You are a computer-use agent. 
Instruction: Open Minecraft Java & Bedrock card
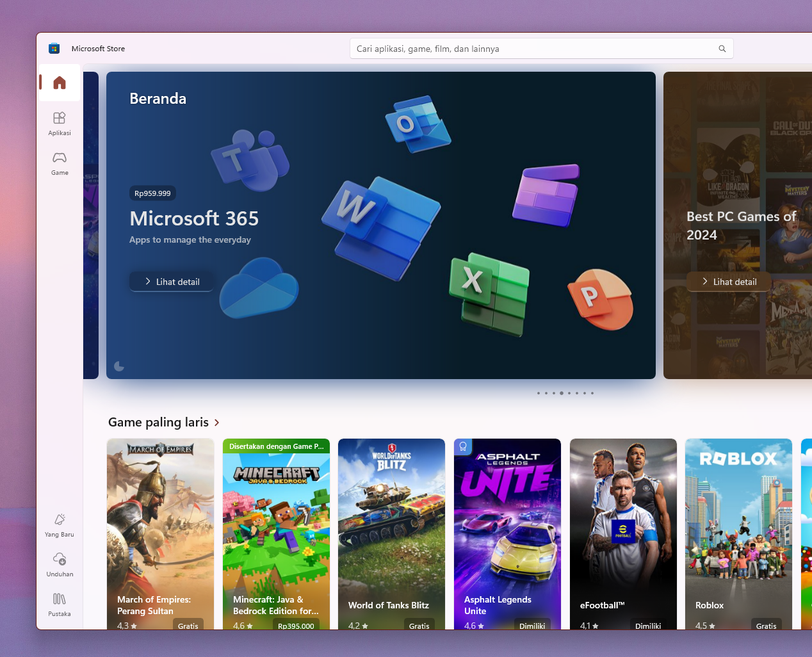pos(276,534)
